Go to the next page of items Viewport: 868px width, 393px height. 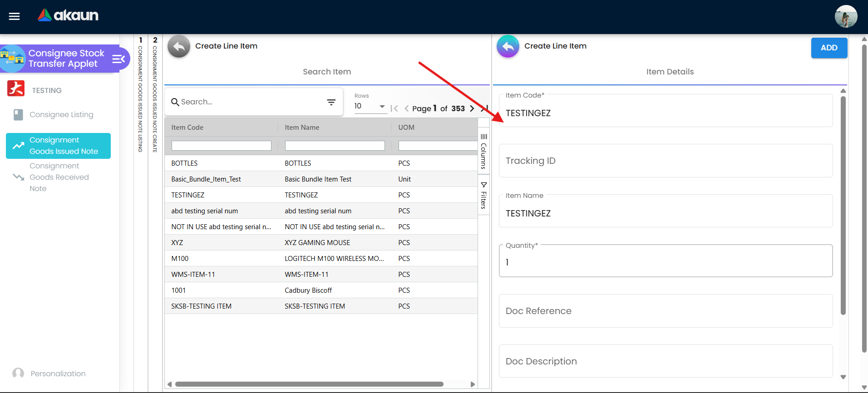pos(472,108)
